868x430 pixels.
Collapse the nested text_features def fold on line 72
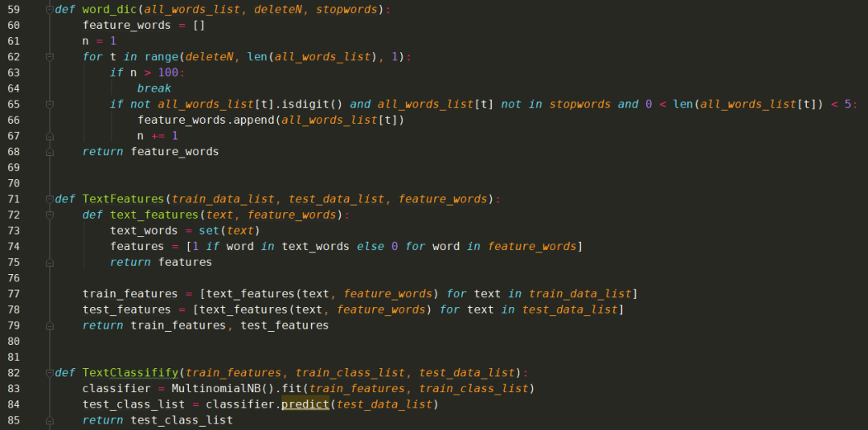(50, 215)
